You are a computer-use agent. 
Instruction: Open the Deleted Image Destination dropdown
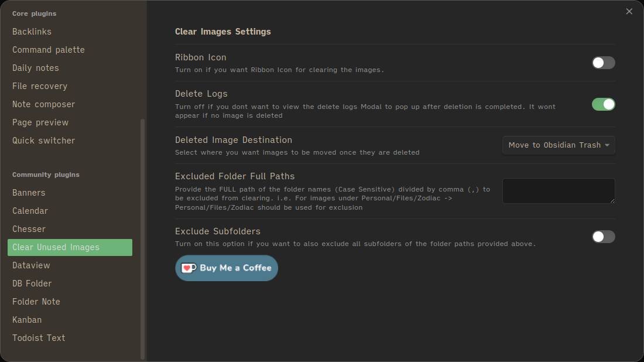coord(558,145)
